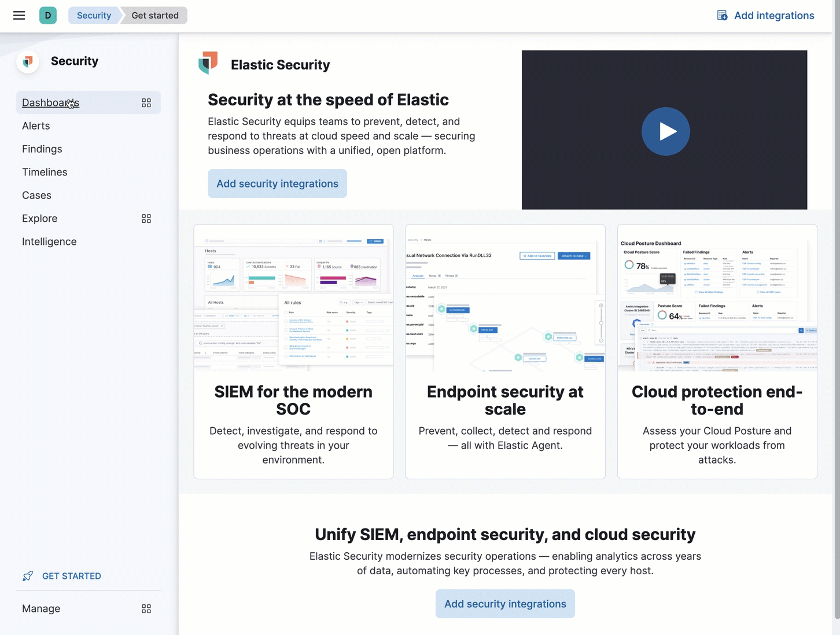
Task: Navigate to Timelines
Action: 45,172
